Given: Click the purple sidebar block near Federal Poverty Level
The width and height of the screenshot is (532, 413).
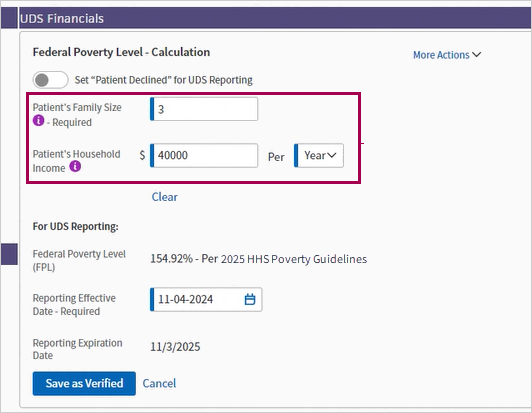Looking at the screenshot, I should click(x=9, y=254).
